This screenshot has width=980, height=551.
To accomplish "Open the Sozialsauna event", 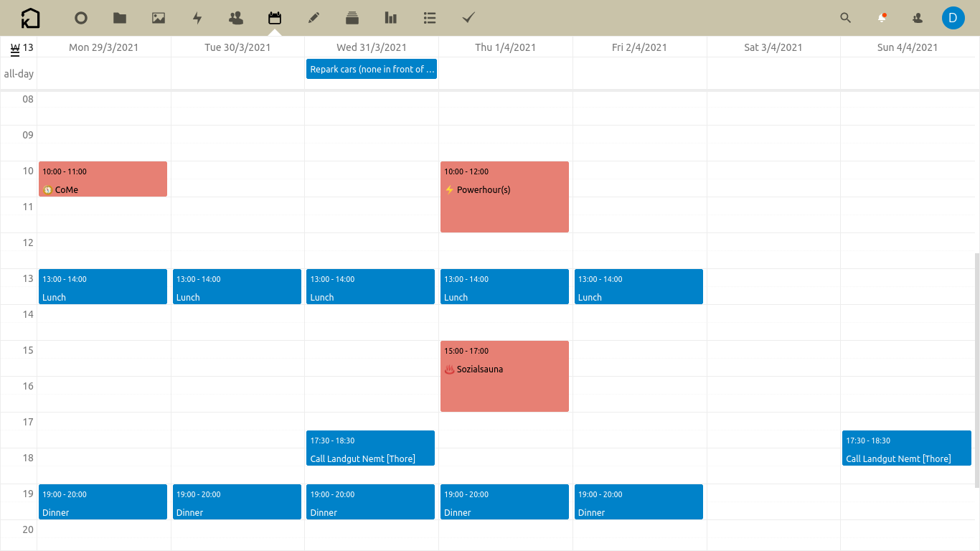I will click(504, 376).
